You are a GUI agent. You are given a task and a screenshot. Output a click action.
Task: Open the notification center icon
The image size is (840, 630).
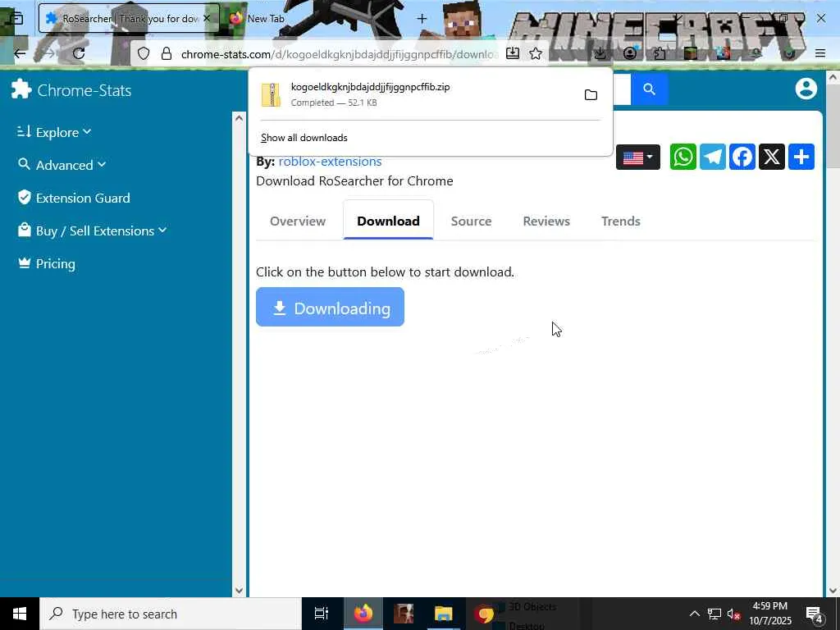coord(814,614)
